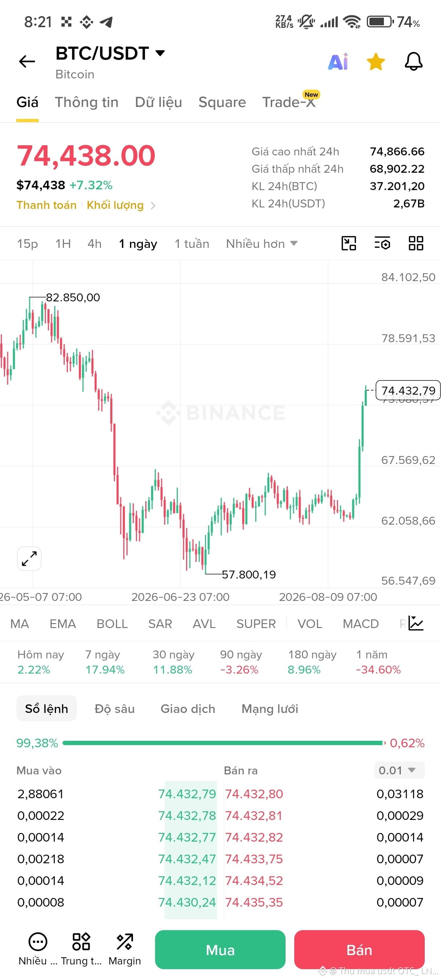Image resolution: width=441 pixels, height=980 pixels.
Task: Toggle the favorite star icon
Action: click(x=376, y=62)
